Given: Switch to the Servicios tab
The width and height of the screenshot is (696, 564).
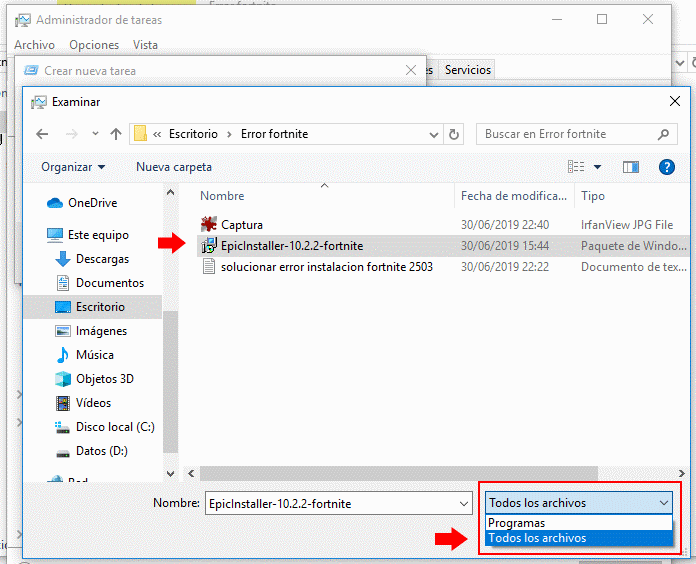Looking at the screenshot, I should pyautogui.click(x=468, y=70).
